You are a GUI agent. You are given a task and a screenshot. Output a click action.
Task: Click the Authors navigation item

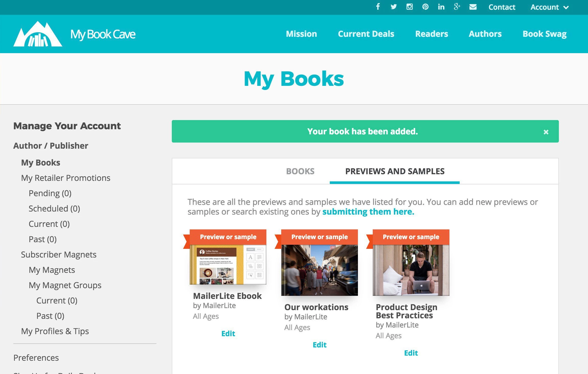tap(485, 34)
